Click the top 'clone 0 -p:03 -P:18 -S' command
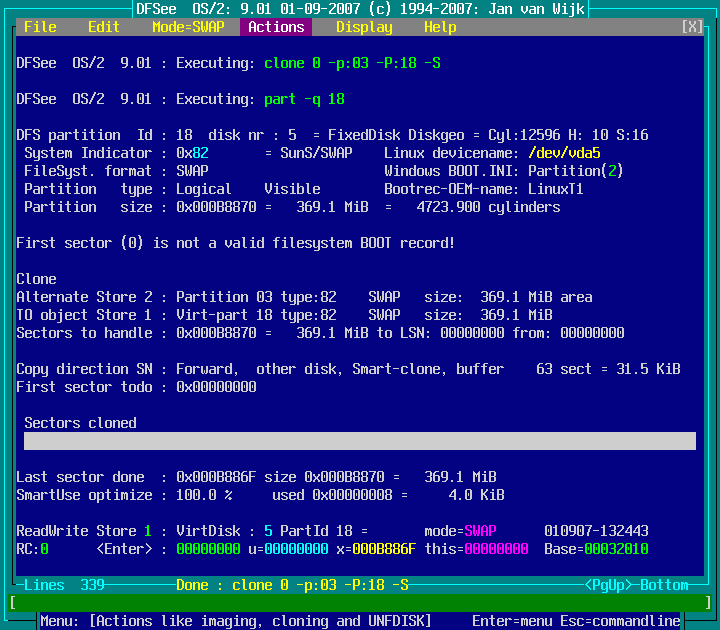 tap(352, 63)
